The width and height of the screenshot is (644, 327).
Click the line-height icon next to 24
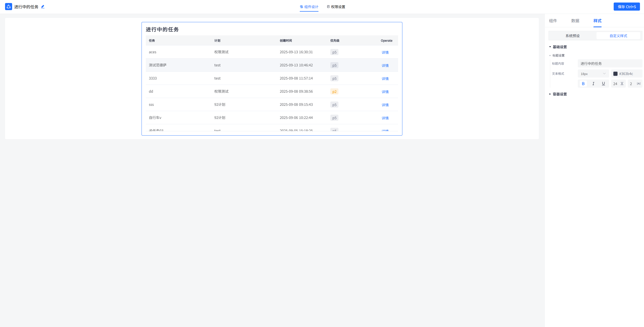(622, 84)
